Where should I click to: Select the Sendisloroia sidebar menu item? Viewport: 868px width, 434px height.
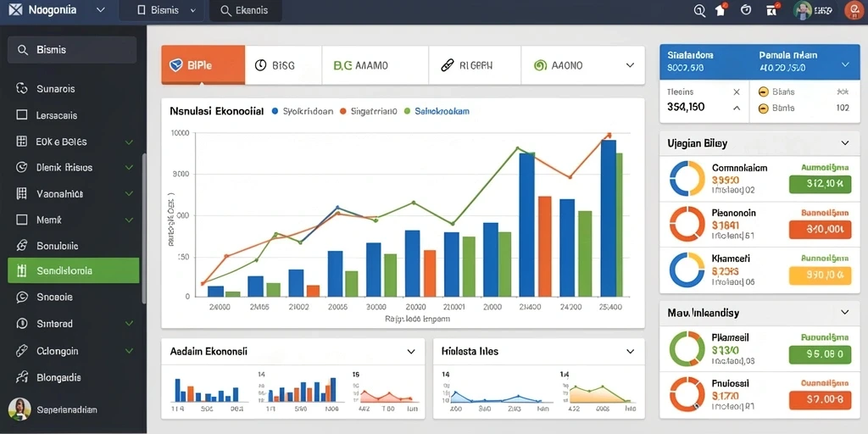point(74,270)
